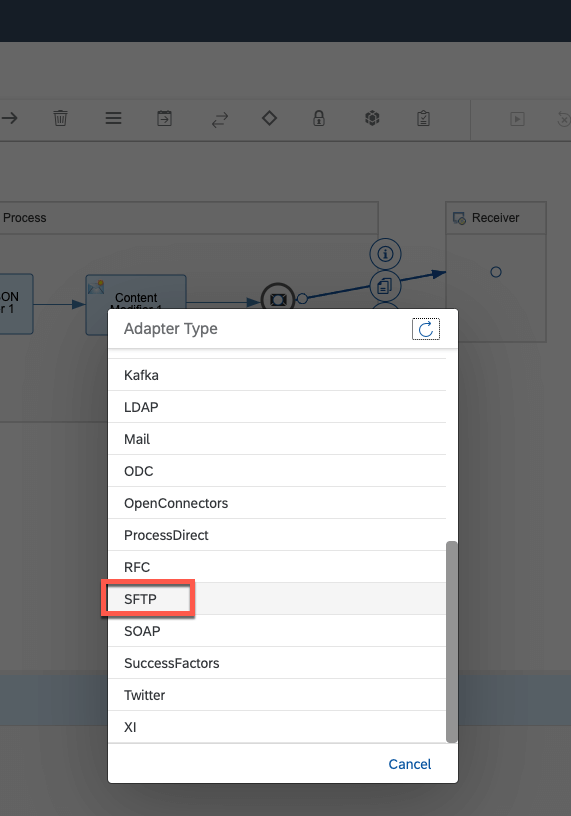
Task: Click the trash delete icon in toolbar
Action: [60, 118]
